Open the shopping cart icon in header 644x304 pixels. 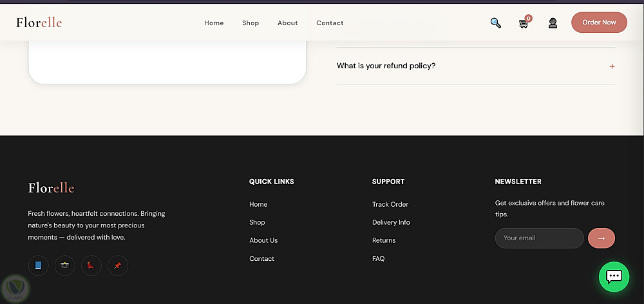coord(524,23)
